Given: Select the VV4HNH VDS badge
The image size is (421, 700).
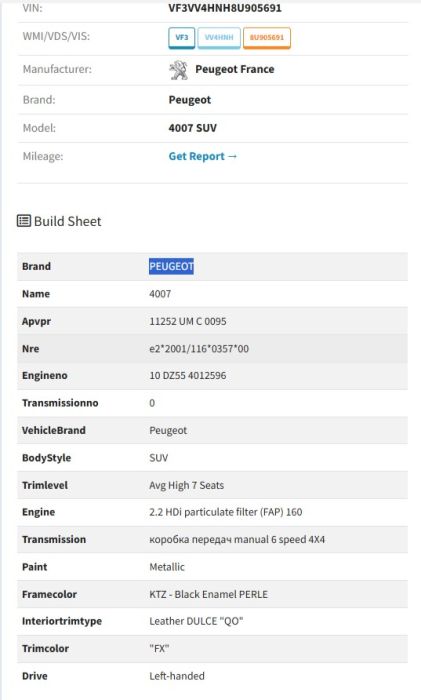Looking at the screenshot, I should click(x=219, y=38).
